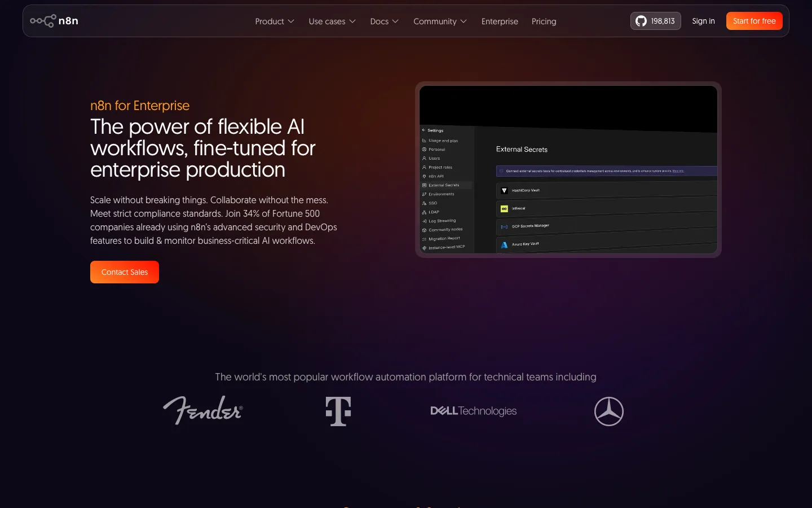The width and height of the screenshot is (812, 508).
Task: Click the GCP Secrets Manager icon
Action: [x=504, y=227]
